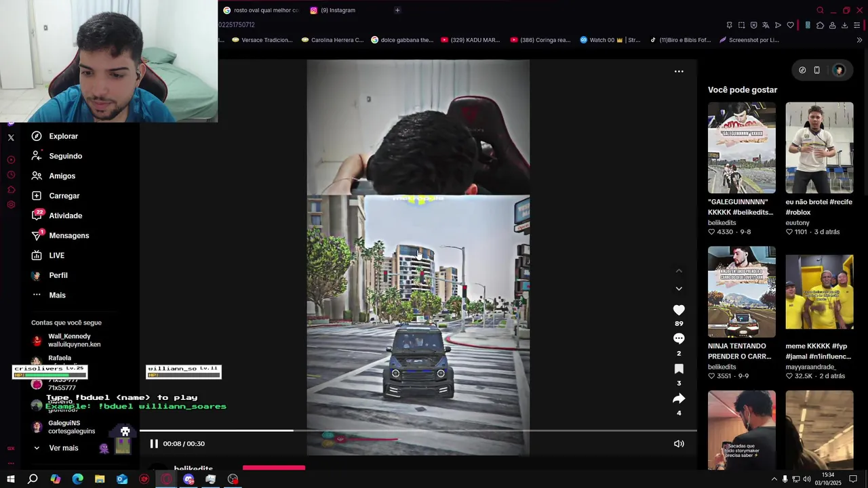The width and height of the screenshot is (868, 488).
Task: Click the phone app icon in top pill
Action: [x=817, y=70]
